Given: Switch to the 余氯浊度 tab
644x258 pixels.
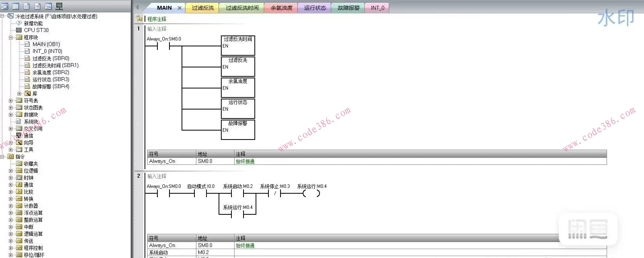Looking at the screenshot, I should point(281,8).
